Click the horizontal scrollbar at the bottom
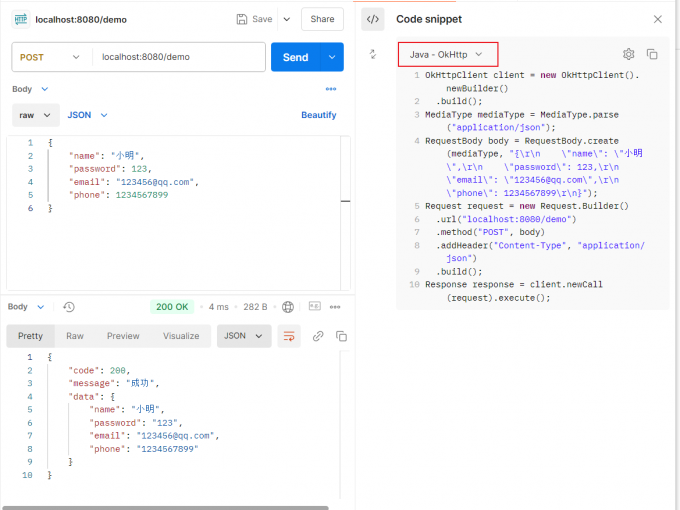Image resolution: width=680 pixels, height=510 pixels. (165, 507)
